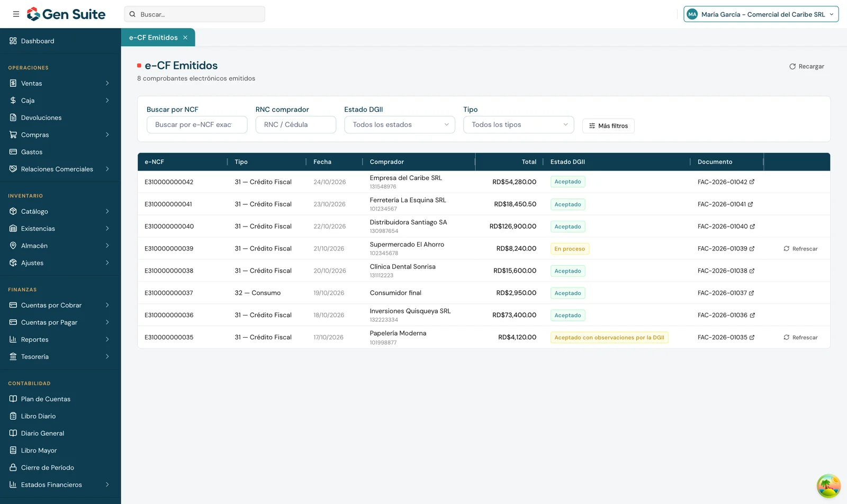The image size is (847, 504).
Task: Click the global Buscar search box
Action: [194, 14]
